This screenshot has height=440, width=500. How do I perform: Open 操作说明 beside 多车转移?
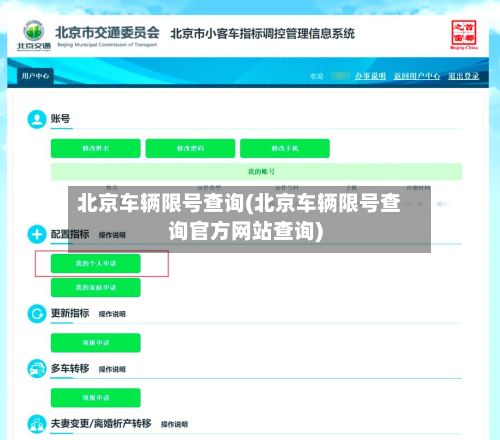click(x=112, y=369)
